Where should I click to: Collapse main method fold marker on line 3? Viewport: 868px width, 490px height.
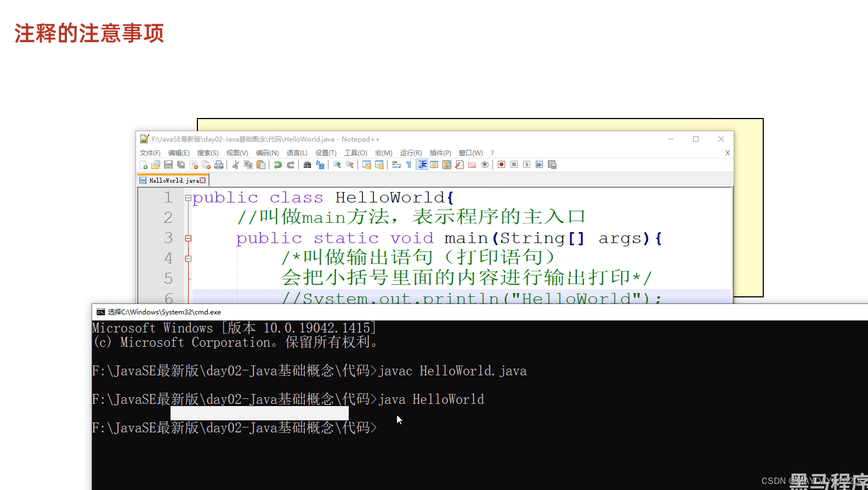point(188,238)
